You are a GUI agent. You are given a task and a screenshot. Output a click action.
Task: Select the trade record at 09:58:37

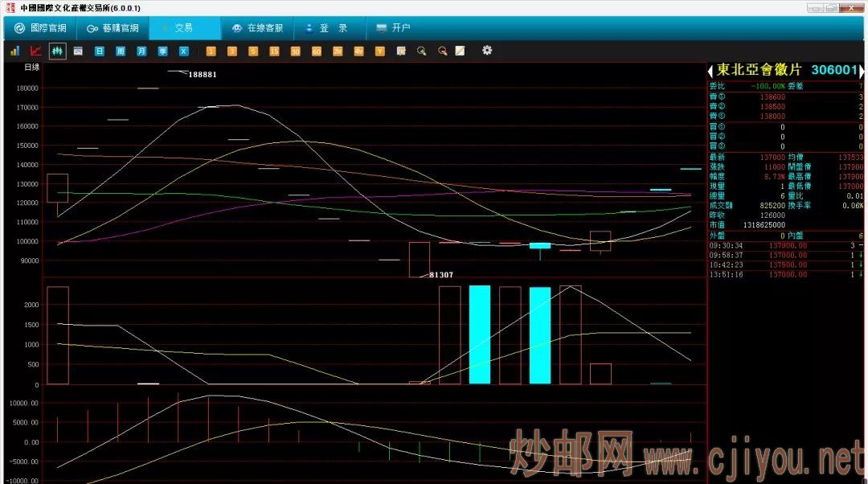pyautogui.click(x=786, y=256)
